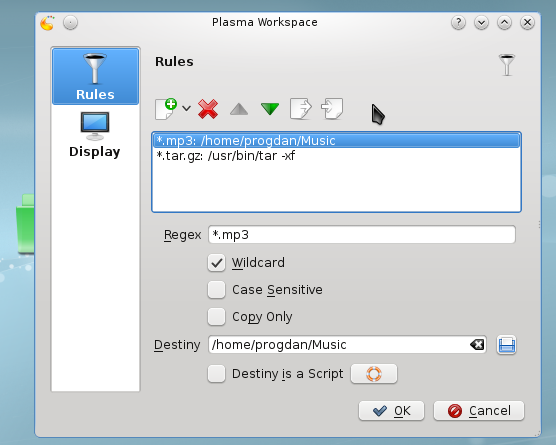The height and width of the screenshot is (445, 556).
Task: Move rule down with green triangle
Action: coord(270,109)
